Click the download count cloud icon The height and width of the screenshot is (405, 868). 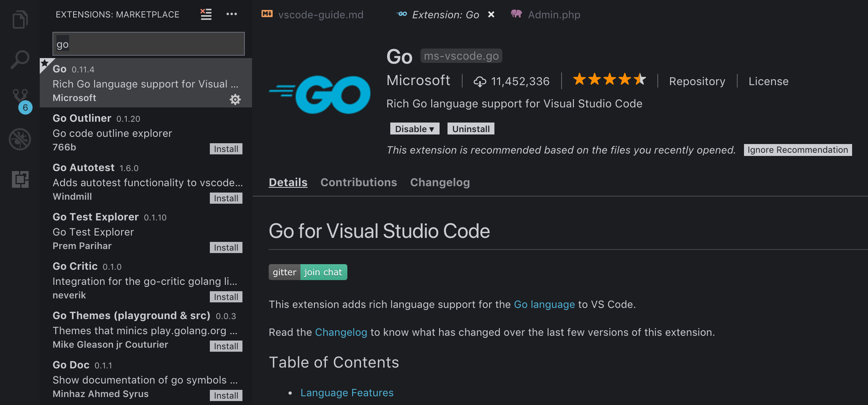click(480, 82)
